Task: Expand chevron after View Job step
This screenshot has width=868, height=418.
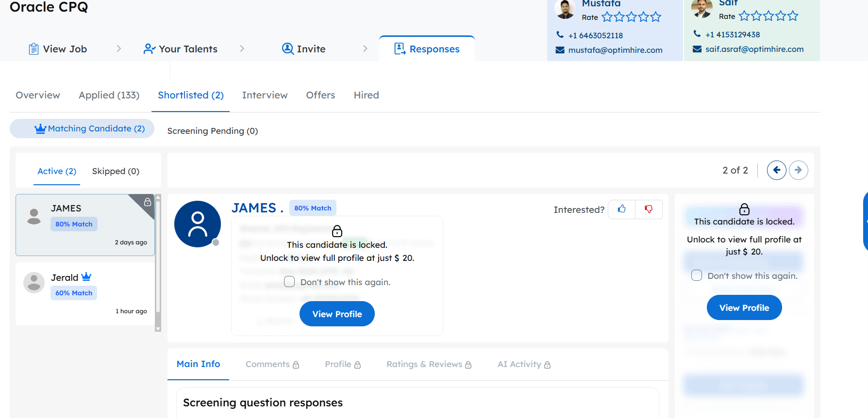Action: point(119,48)
